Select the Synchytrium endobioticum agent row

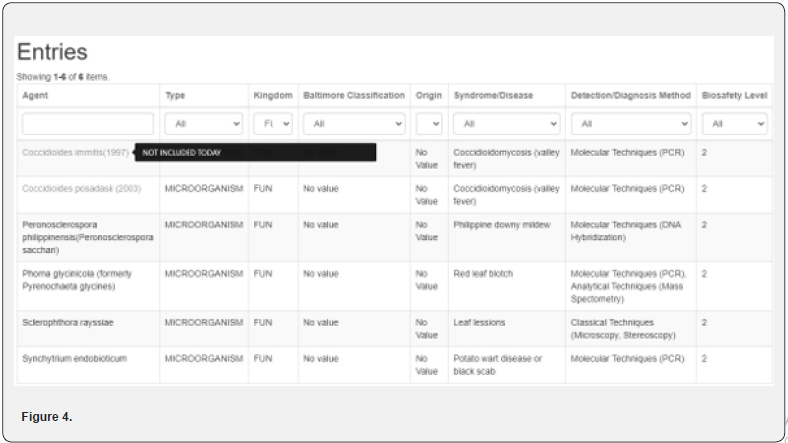click(x=75, y=358)
